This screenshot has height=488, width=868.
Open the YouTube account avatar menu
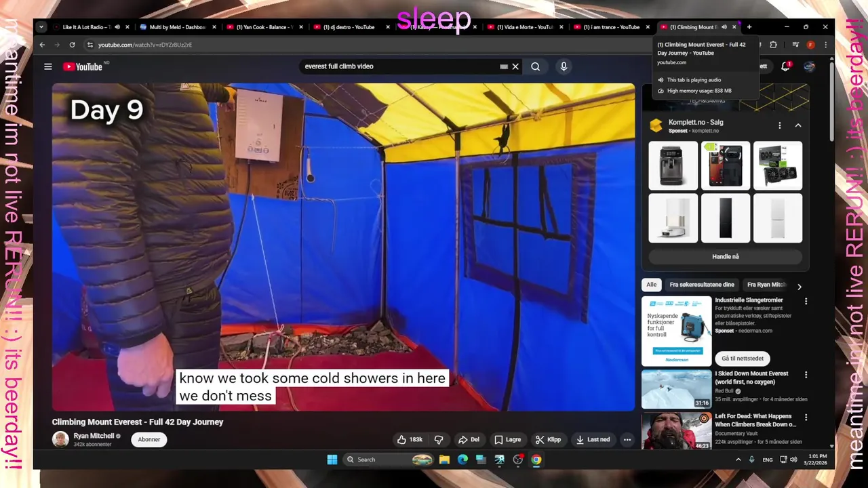[809, 66]
